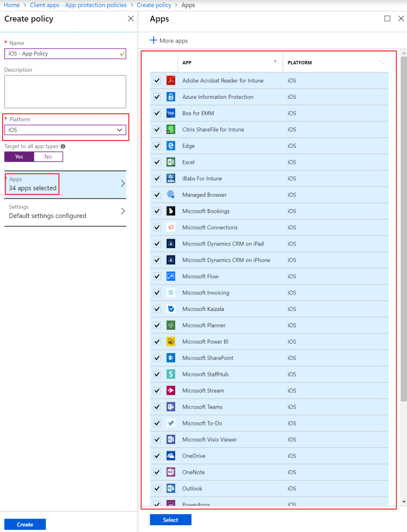The width and height of the screenshot is (407, 532).
Task: Click the Excel app icon
Action: 170,162
